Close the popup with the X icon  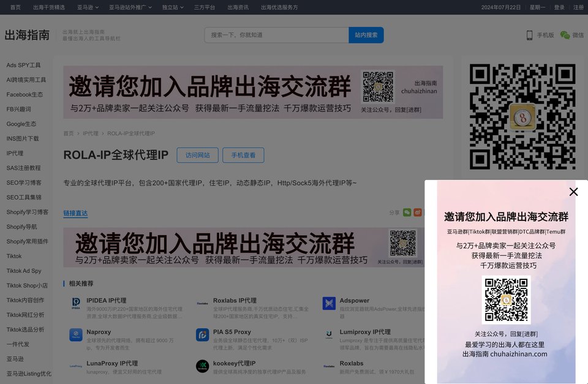point(573,192)
